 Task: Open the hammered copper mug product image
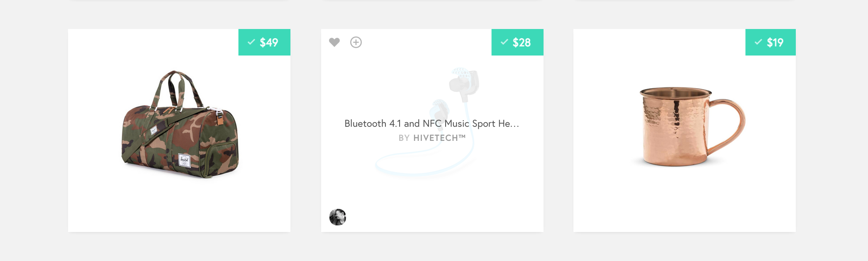coord(689,127)
